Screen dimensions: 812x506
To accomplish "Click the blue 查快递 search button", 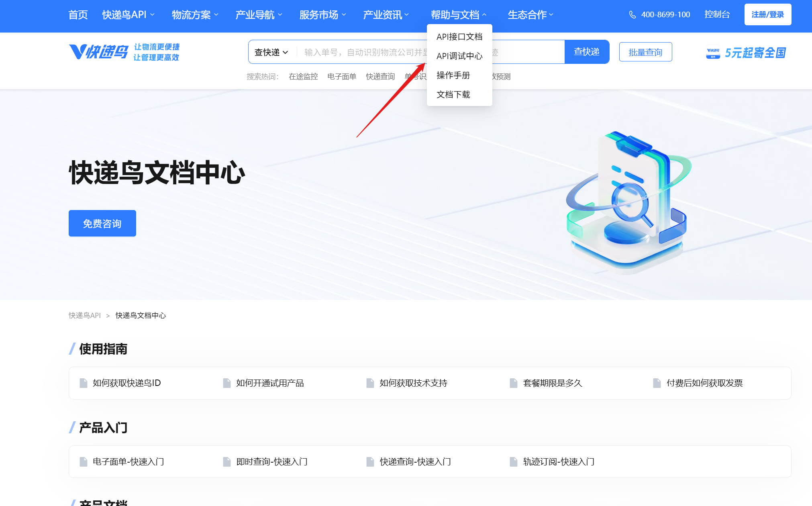I will 586,52.
